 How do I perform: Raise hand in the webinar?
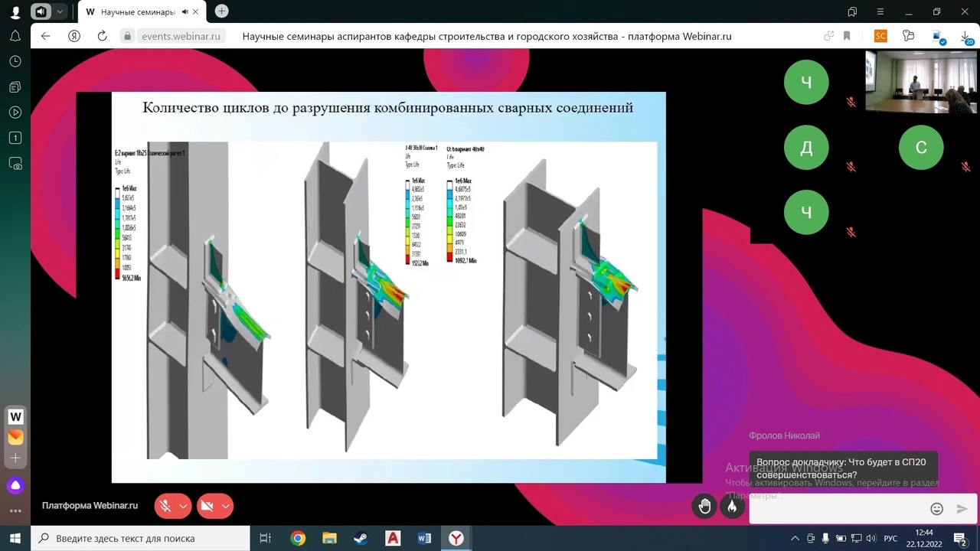coord(704,506)
